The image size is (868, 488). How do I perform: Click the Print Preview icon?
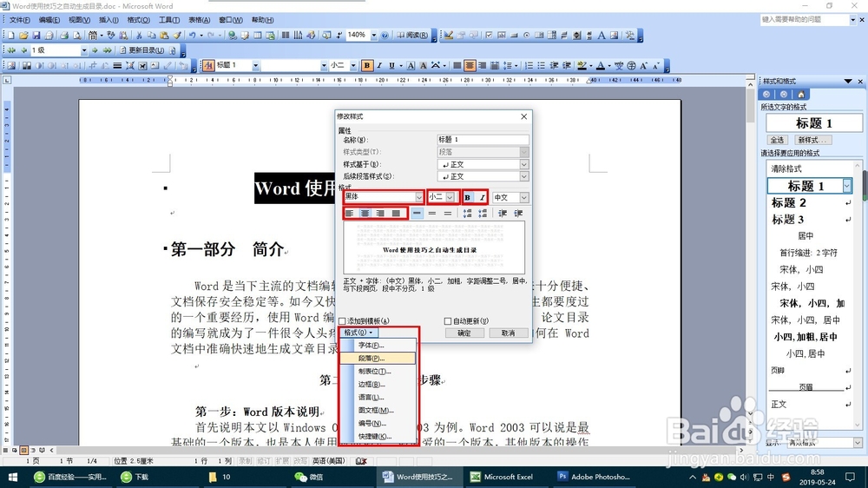pyautogui.click(x=76, y=36)
